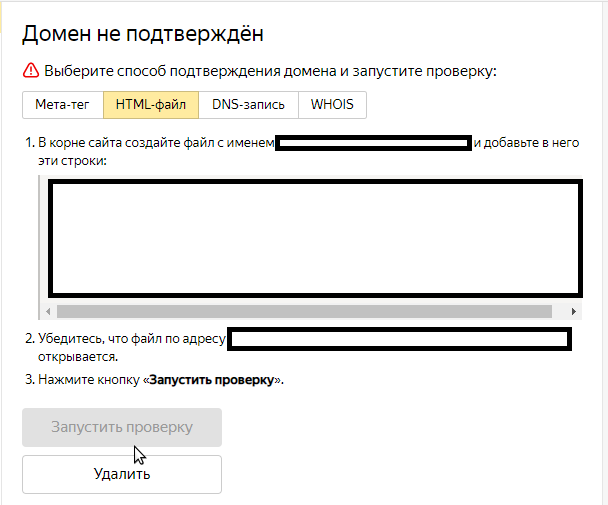Open the DNS-запись tab
The width and height of the screenshot is (608, 505).
(248, 105)
